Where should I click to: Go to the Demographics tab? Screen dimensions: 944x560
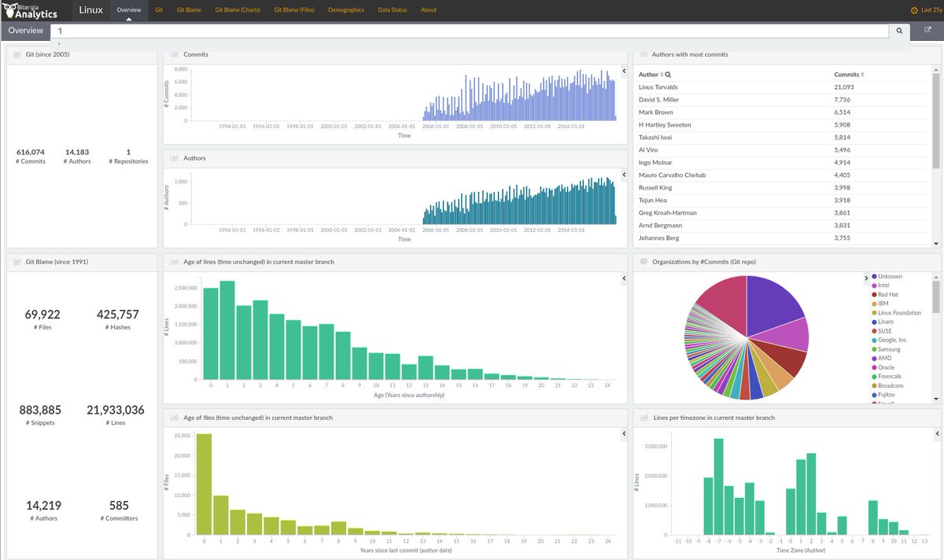[346, 10]
